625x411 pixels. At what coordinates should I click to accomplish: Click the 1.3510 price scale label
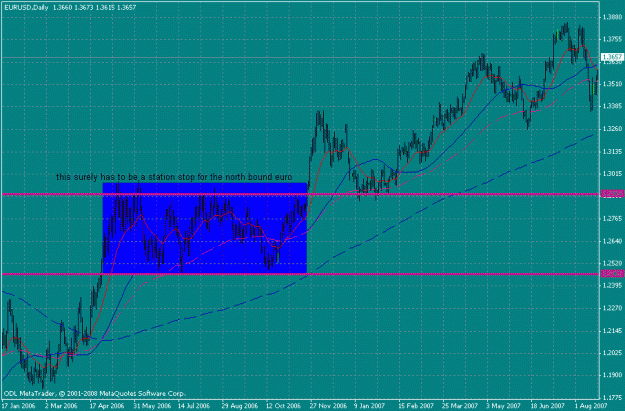pyautogui.click(x=612, y=84)
